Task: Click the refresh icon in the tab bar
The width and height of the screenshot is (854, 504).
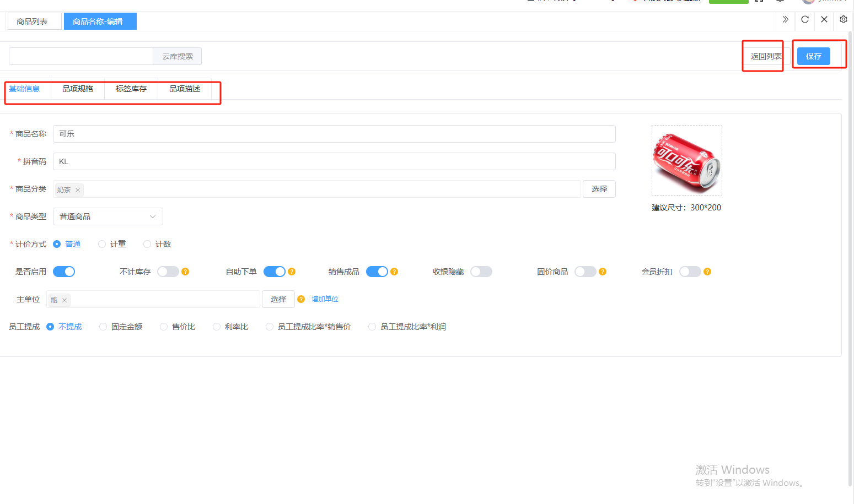Action: 805,19
